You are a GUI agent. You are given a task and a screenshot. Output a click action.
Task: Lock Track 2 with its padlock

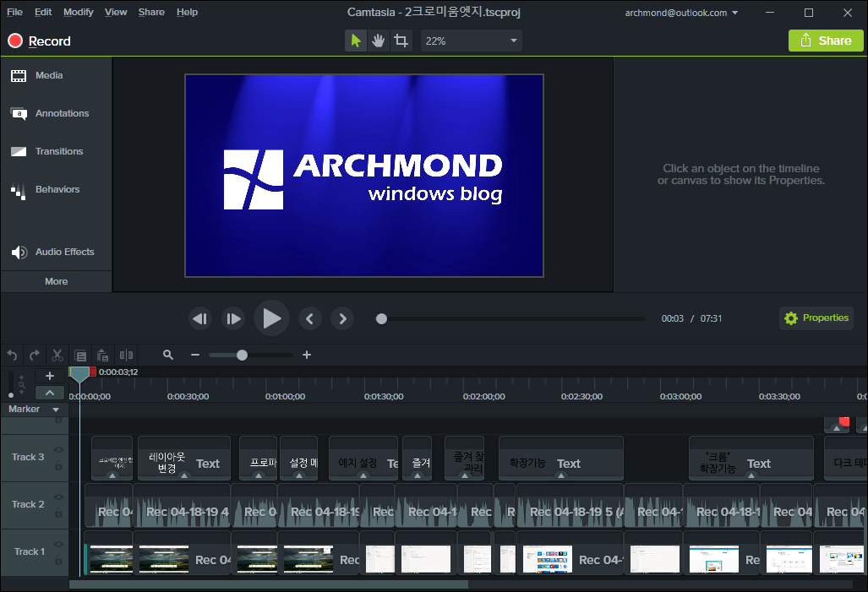click(58, 513)
